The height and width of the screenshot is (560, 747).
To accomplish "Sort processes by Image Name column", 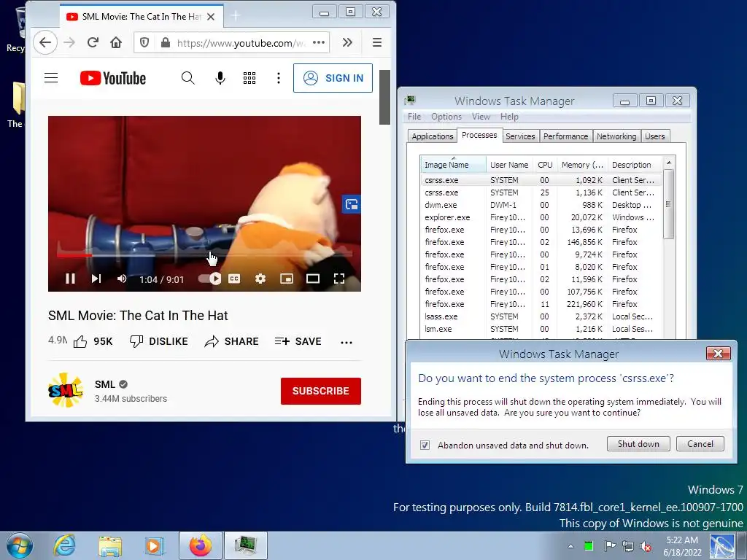I will tap(452, 164).
